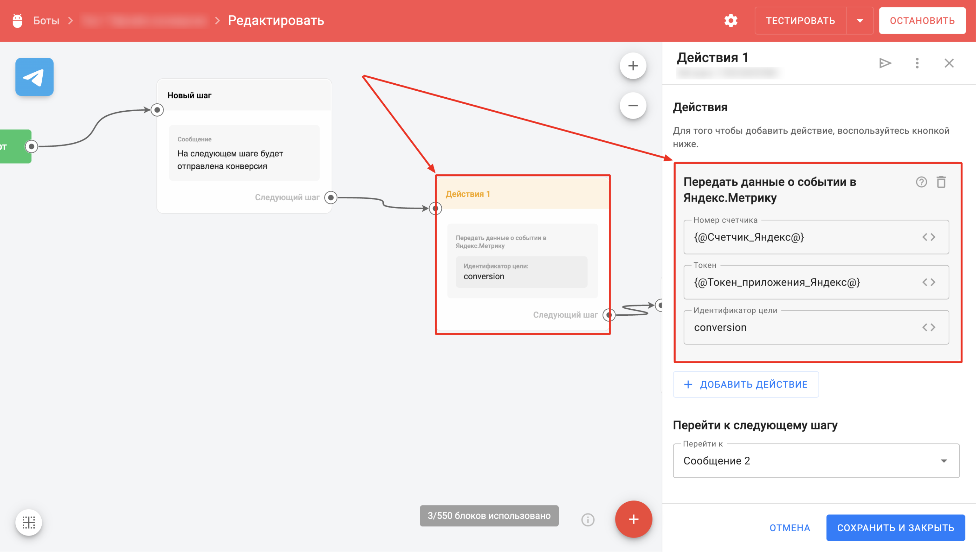Screen dimensions: 976x560
Task: Click Добавить действие button
Action: (746, 384)
